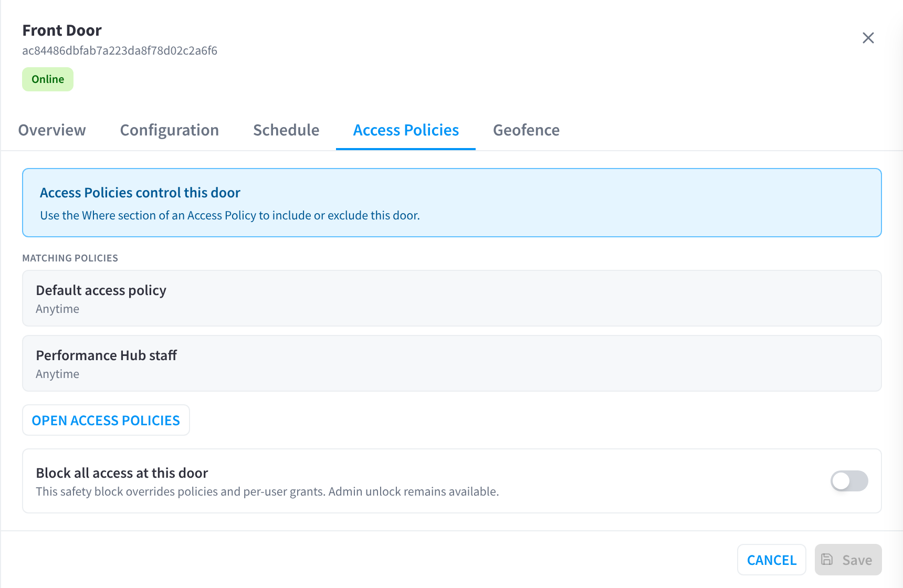Viewport: 903px width, 588px height.
Task: Switch to the Overview tab
Action: click(52, 130)
